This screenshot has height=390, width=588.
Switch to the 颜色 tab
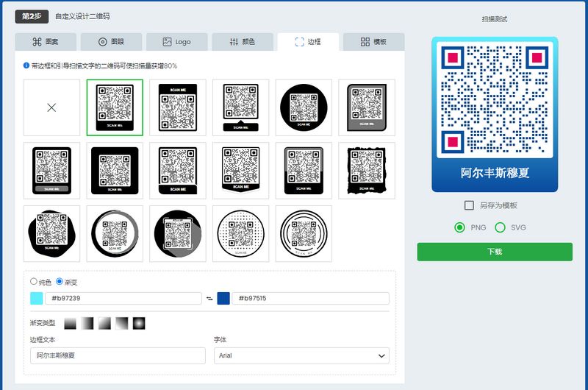tap(242, 42)
